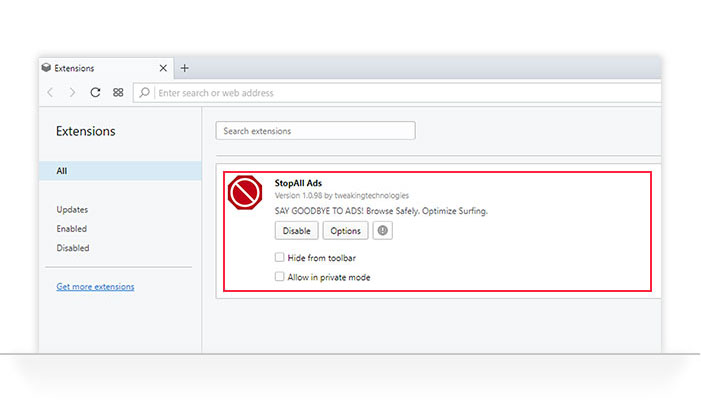
Task: Reload the Extensions page
Action: pos(95,93)
